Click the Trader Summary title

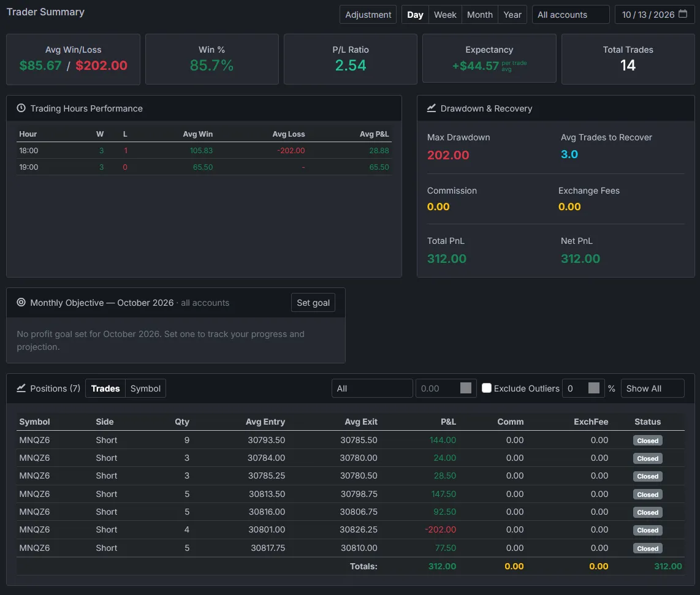coord(45,12)
